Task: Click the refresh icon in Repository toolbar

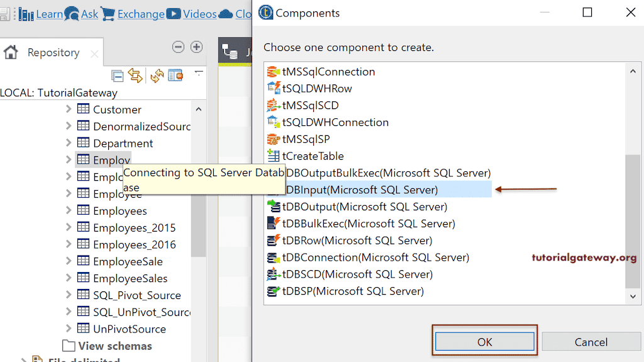Action: (157, 76)
